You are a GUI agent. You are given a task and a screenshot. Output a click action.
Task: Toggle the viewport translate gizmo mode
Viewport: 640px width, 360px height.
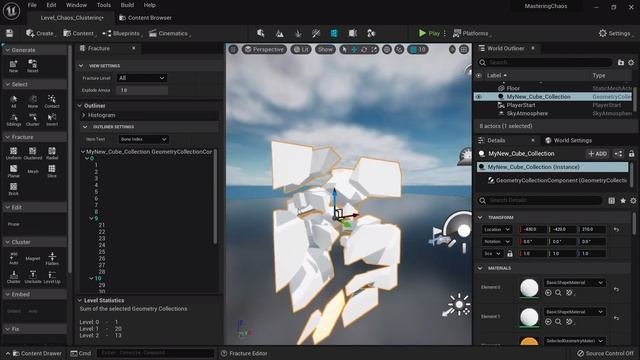354,49
